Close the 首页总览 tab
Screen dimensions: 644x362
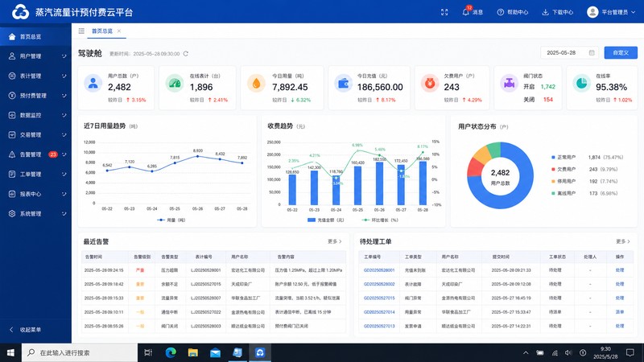click(x=119, y=31)
